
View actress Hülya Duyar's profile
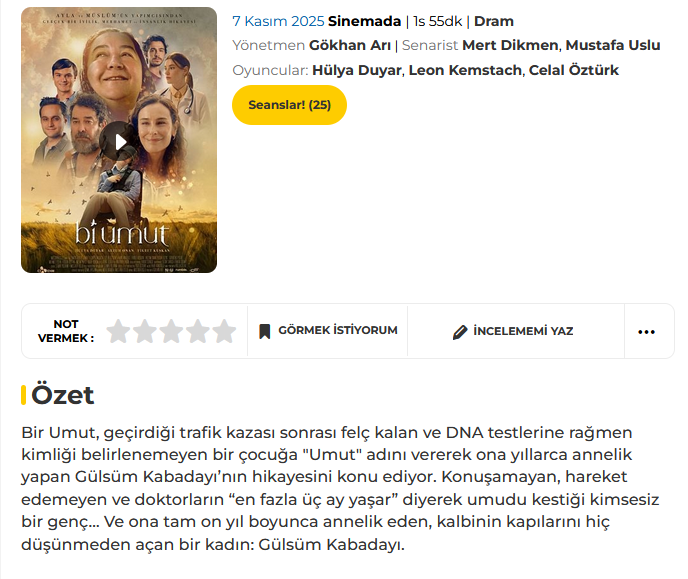357,70
